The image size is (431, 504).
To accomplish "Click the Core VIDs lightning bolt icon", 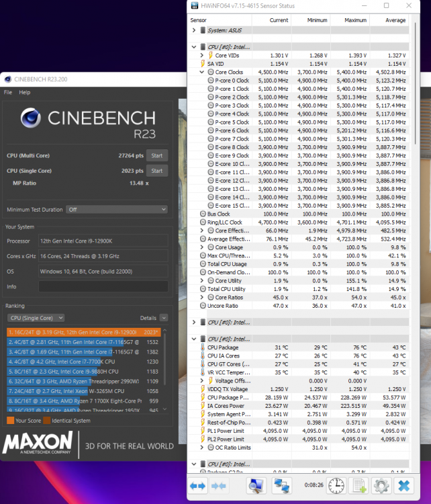I will point(211,55).
